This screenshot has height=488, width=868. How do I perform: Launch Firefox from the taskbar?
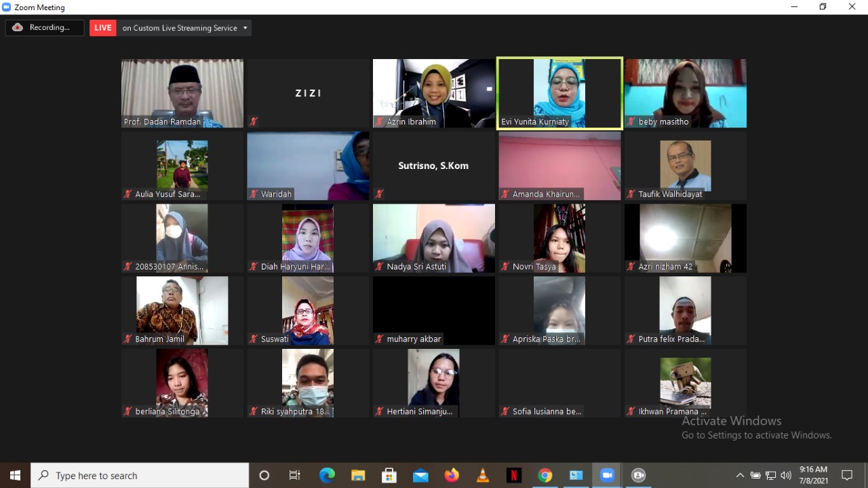[x=452, y=476]
